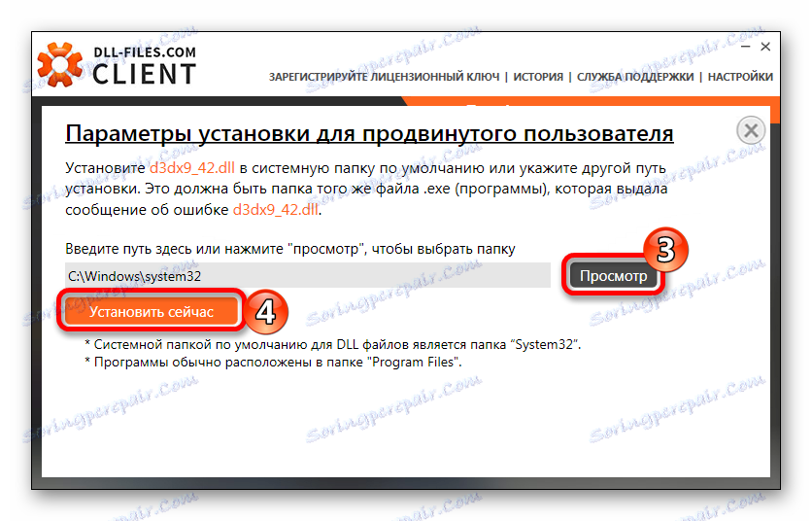Image resolution: width=812 pixels, height=521 pixels.
Task: Click the note mentioning Program Files
Action: 272,362
